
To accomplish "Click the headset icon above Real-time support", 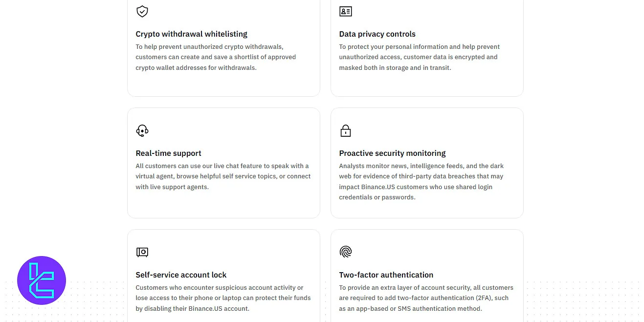I will (142, 130).
